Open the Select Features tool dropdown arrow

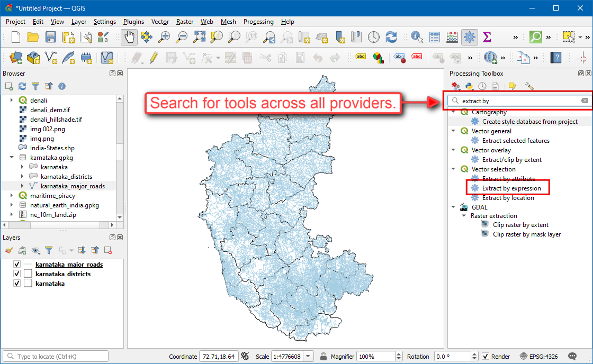580,37
